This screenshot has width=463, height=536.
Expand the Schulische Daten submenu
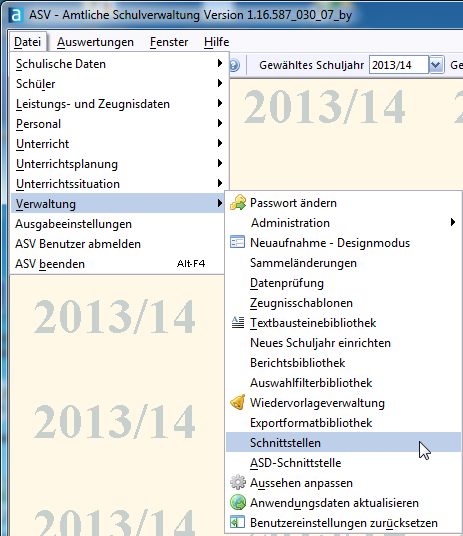pos(118,64)
